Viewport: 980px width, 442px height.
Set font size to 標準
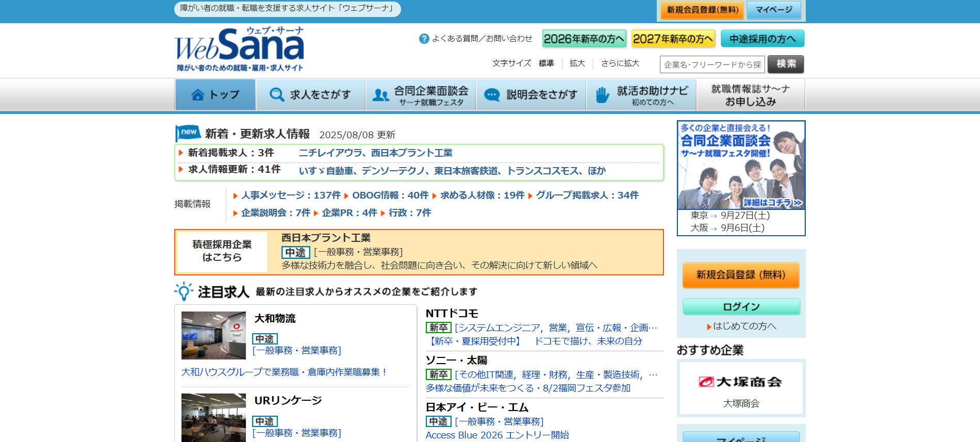pos(546,63)
